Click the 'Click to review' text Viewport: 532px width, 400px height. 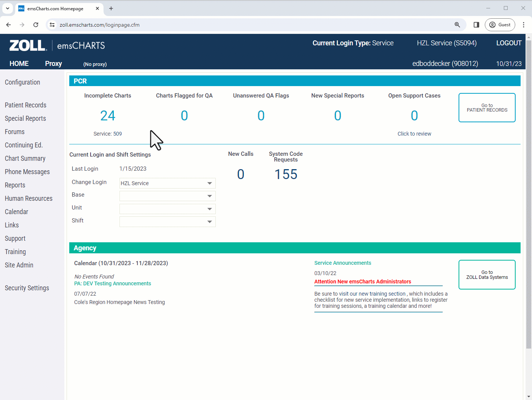coord(414,134)
